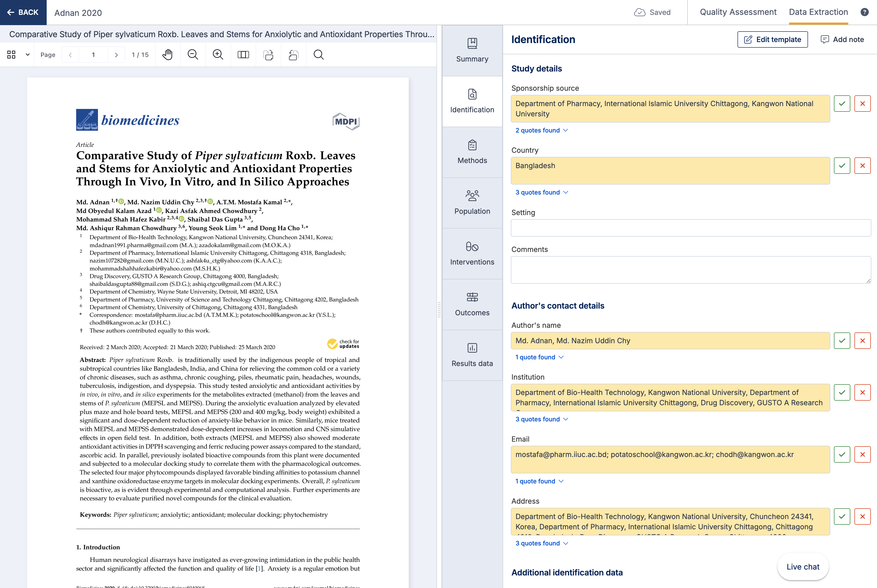Click the panel divider drag handle
The image size is (877, 588).
[x=439, y=309]
